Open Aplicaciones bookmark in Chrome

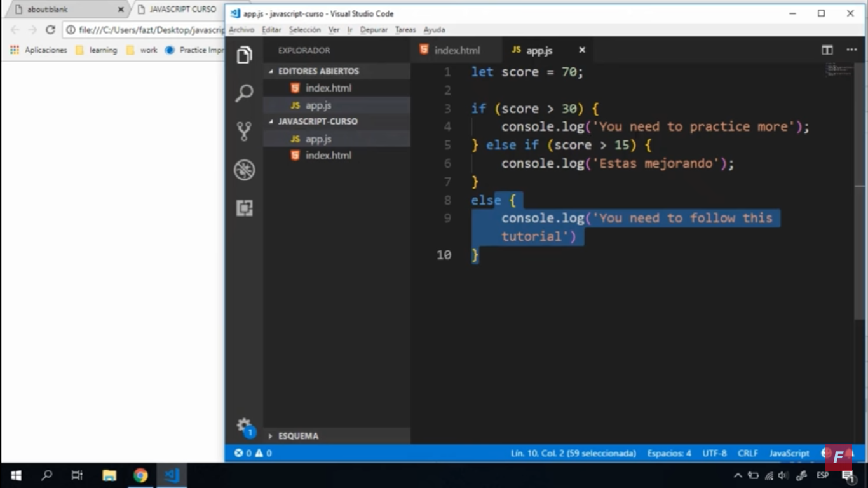click(x=38, y=50)
